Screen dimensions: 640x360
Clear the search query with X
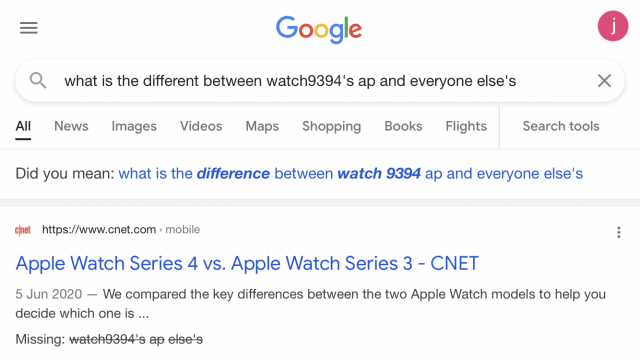coord(604,81)
